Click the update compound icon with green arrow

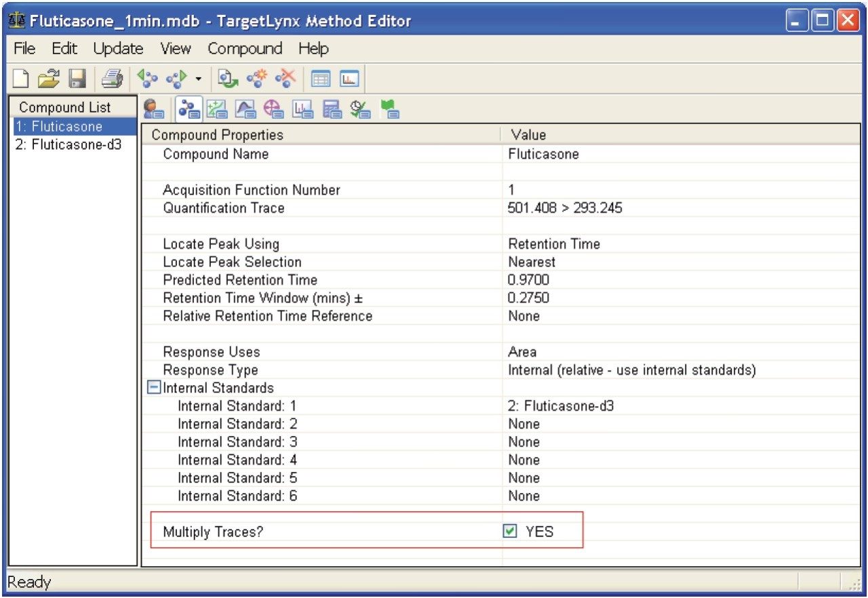pos(226,80)
